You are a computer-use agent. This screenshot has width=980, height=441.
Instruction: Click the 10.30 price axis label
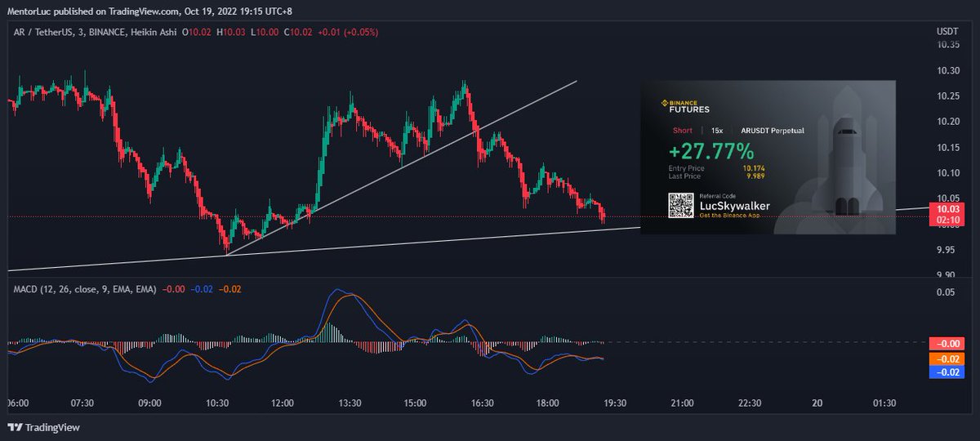point(947,71)
